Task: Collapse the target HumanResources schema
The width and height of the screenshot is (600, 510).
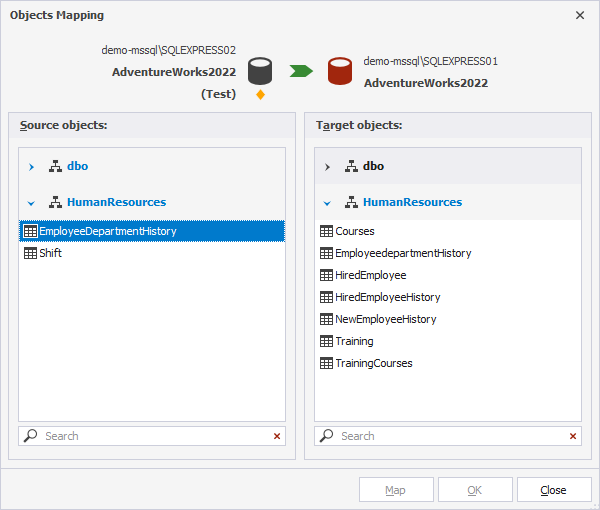Action: (x=327, y=202)
